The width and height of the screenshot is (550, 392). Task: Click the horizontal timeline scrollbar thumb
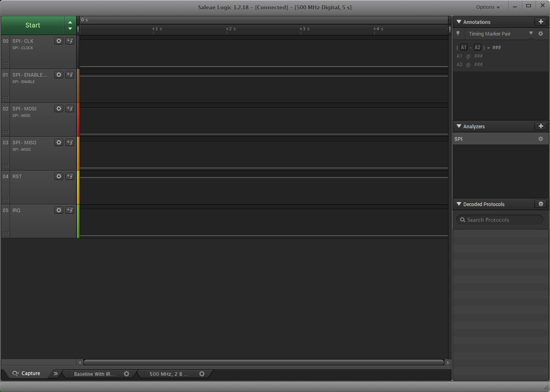(264, 362)
